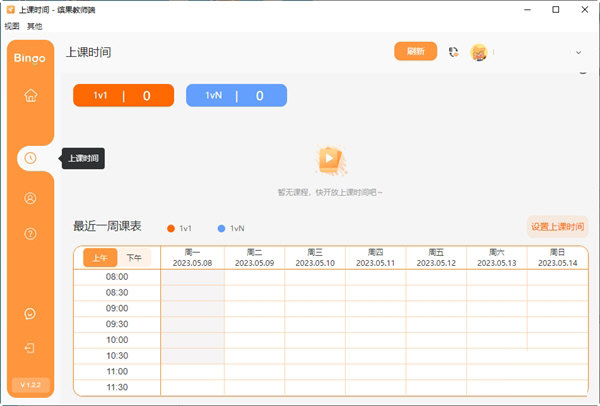Select the Tuesday 09:00 schedule cell
The height and width of the screenshot is (406, 600).
254,308
